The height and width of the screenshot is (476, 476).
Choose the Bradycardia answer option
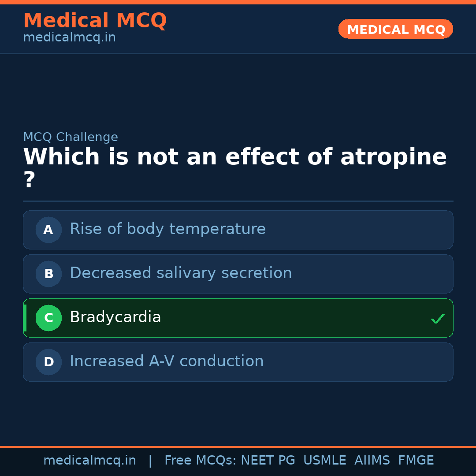coord(115,317)
